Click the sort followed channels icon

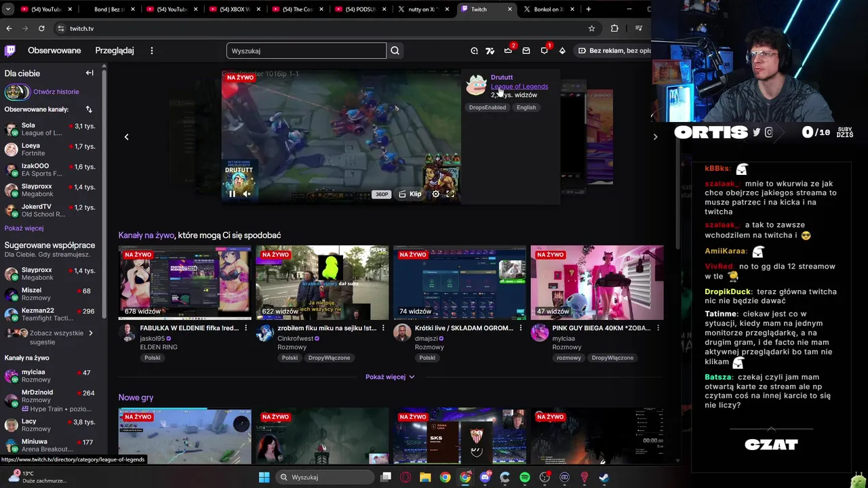pos(89,109)
